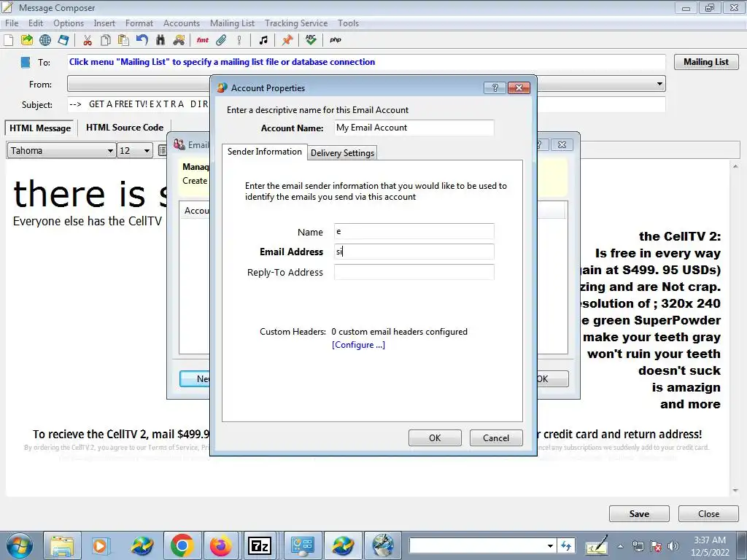Switch to the HTML Source Code tab
Screen dimensions: 747x560
(x=124, y=128)
